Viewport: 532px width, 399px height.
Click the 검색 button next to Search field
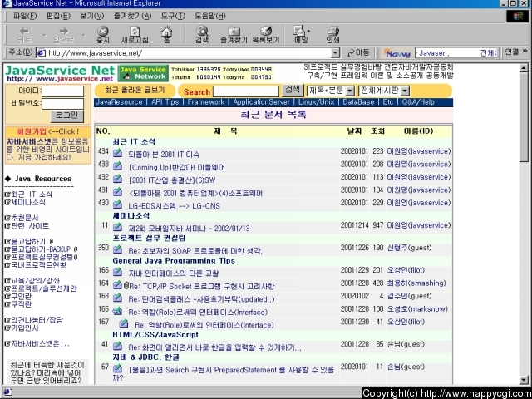pyautogui.click(x=292, y=90)
